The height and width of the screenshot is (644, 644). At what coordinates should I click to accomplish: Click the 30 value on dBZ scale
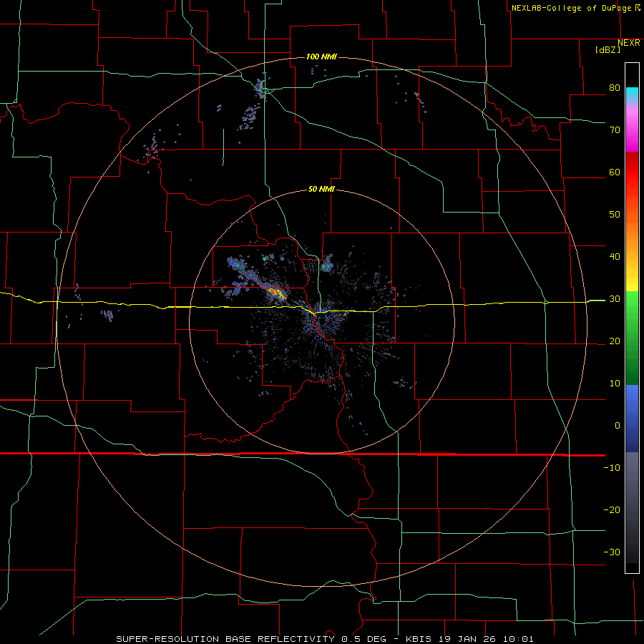click(615, 299)
